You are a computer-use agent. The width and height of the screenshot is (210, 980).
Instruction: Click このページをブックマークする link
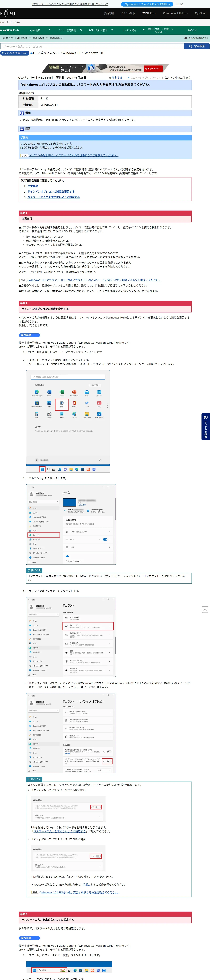click(147, 78)
